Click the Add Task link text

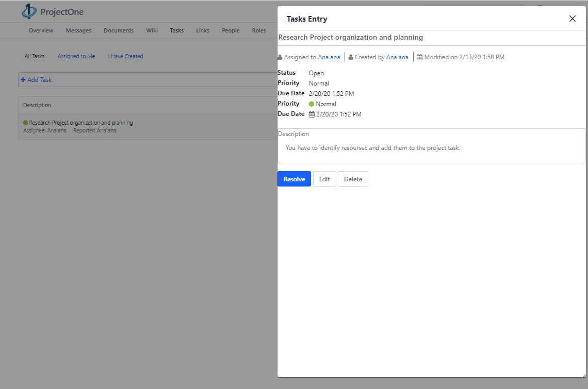tap(39, 79)
